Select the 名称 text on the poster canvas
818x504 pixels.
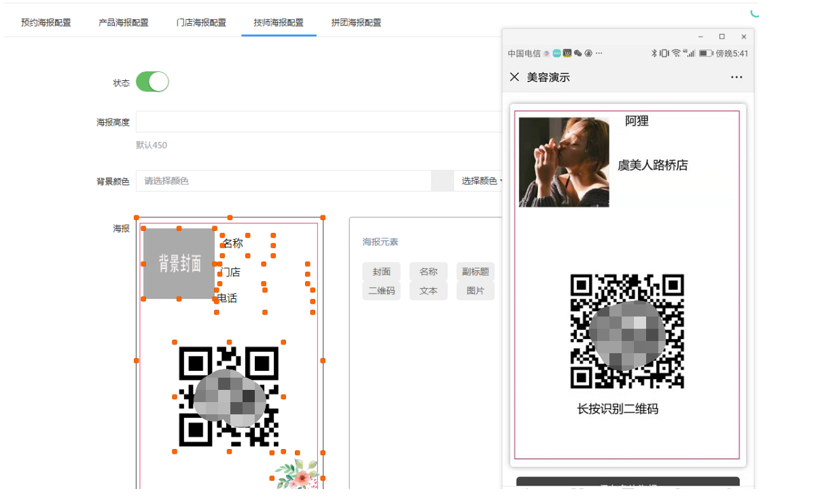coord(232,243)
